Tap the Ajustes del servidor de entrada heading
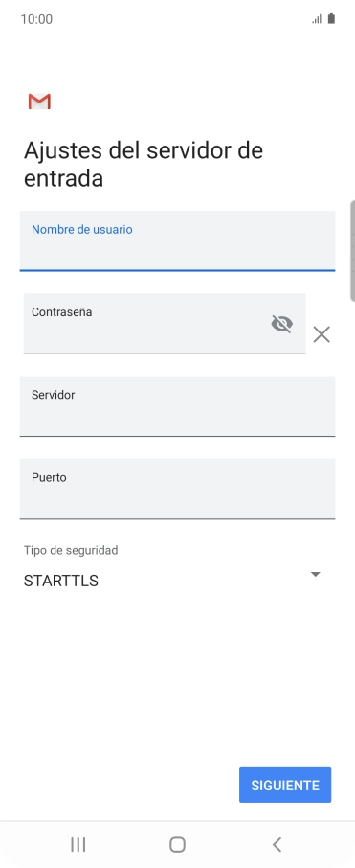This screenshot has width=355, height=868. [x=144, y=165]
